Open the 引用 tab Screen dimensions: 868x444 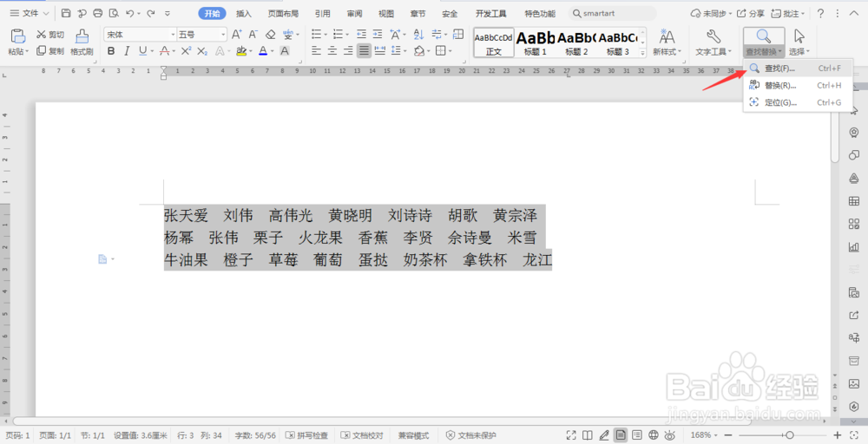tap(322, 13)
